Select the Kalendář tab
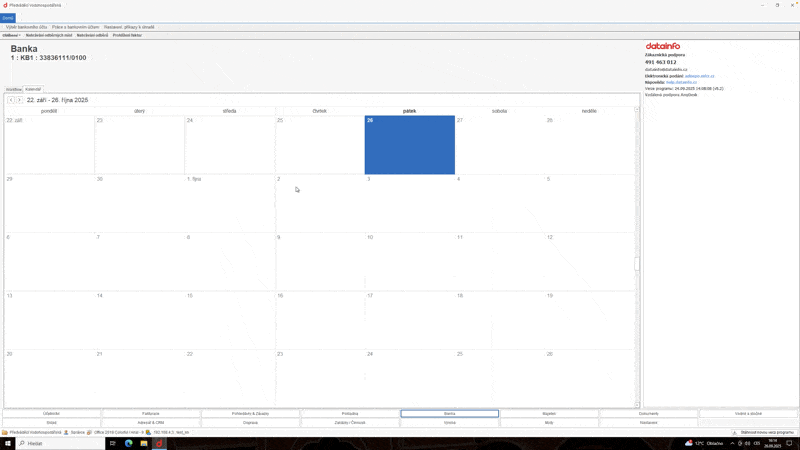Screen dimensions: 800x450 33,89
